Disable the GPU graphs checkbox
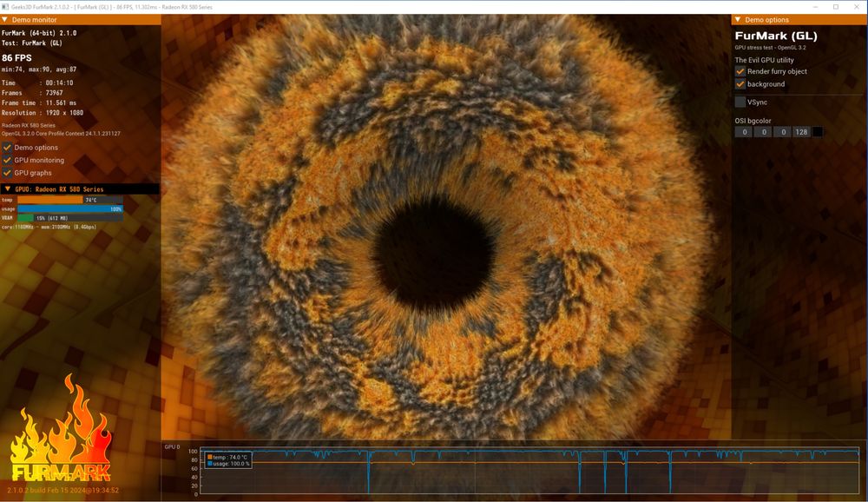This screenshot has width=868, height=502. click(7, 173)
